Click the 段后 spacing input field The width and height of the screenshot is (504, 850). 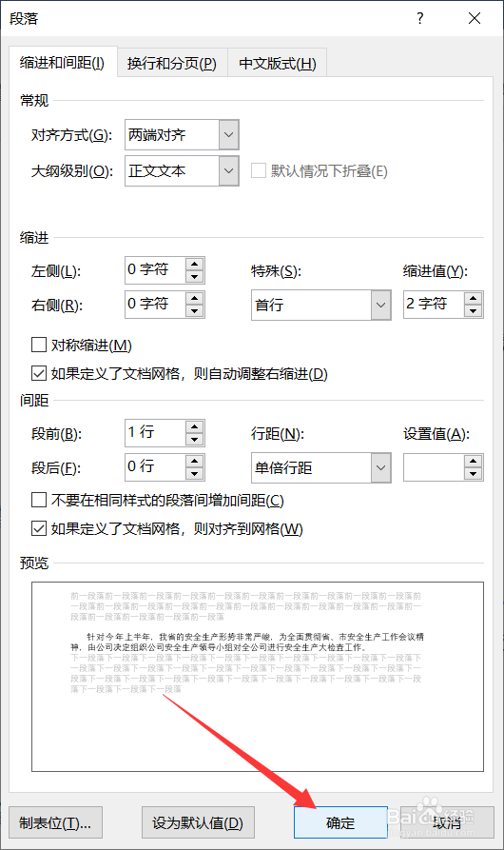[x=155, y=466]
